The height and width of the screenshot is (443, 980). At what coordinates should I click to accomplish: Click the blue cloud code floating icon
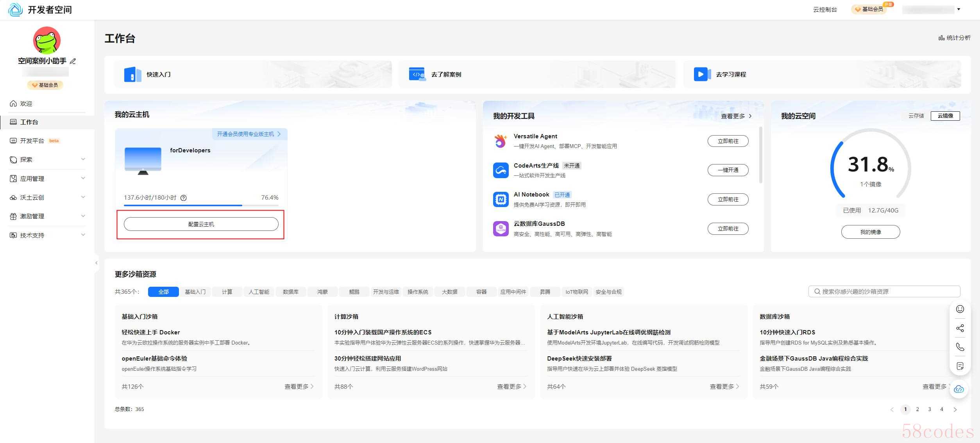pyautogui.click(x=959, y=389)
